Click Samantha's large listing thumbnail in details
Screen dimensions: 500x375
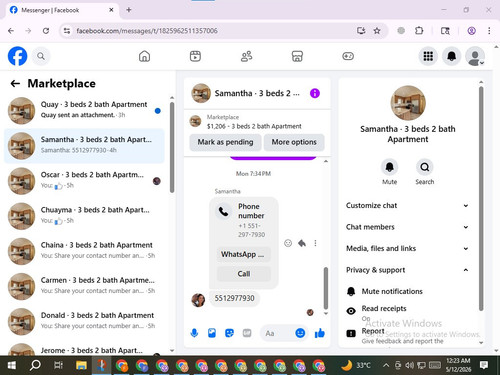(408, 103)
